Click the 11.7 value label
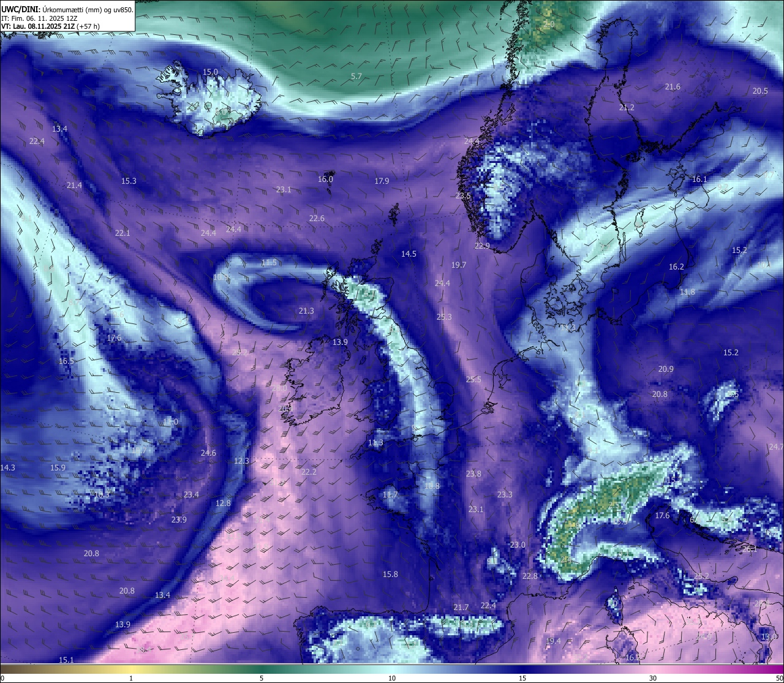Screen dimensions: 784x683 [390, 494]
